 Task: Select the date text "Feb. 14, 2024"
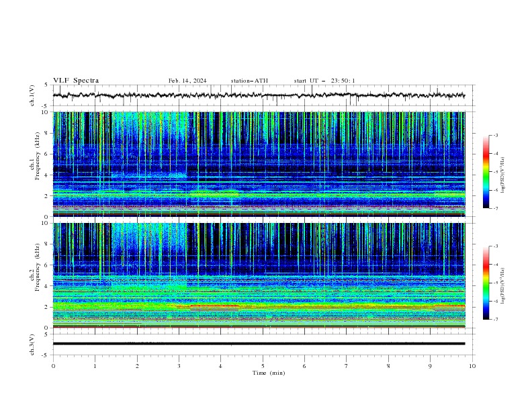point(187,81)
